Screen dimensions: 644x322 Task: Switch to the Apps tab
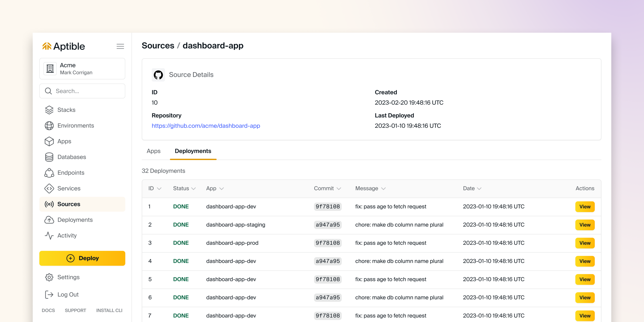coord(153,151)
